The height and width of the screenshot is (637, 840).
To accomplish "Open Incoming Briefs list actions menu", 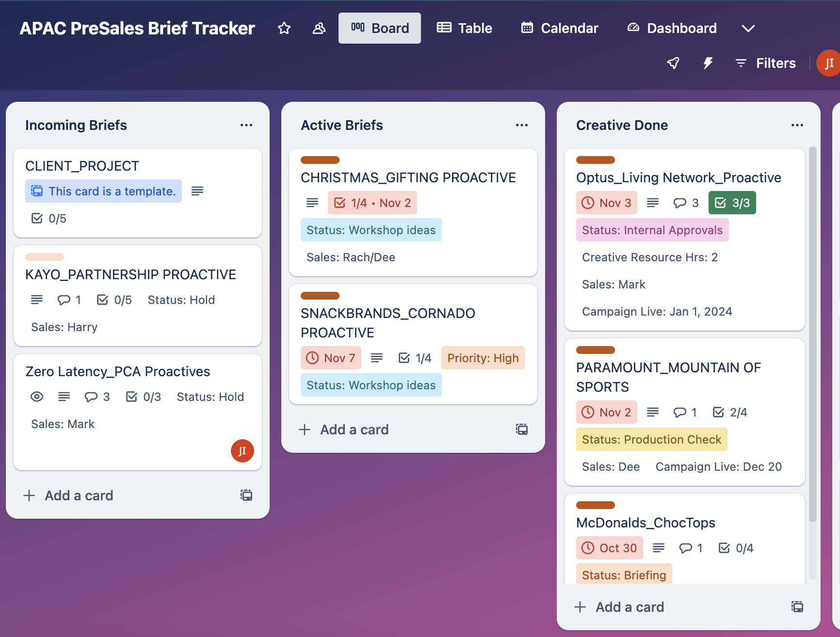I will click(x=246, y=125).
